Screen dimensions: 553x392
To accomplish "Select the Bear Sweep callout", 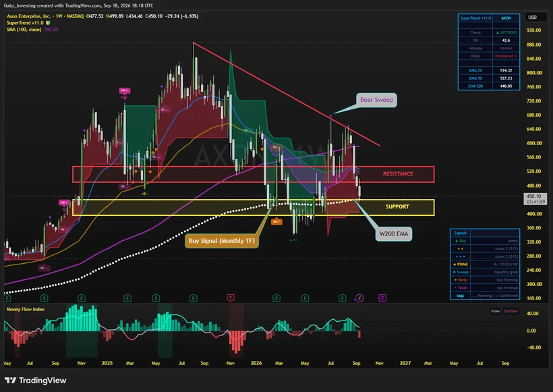I will pos(376,100).
